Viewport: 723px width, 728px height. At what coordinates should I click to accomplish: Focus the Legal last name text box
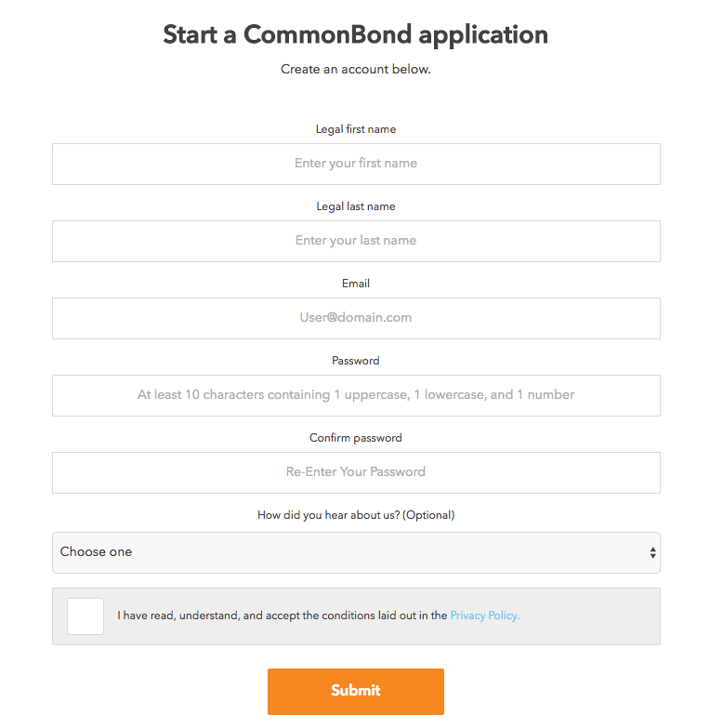tap(356, 241)
